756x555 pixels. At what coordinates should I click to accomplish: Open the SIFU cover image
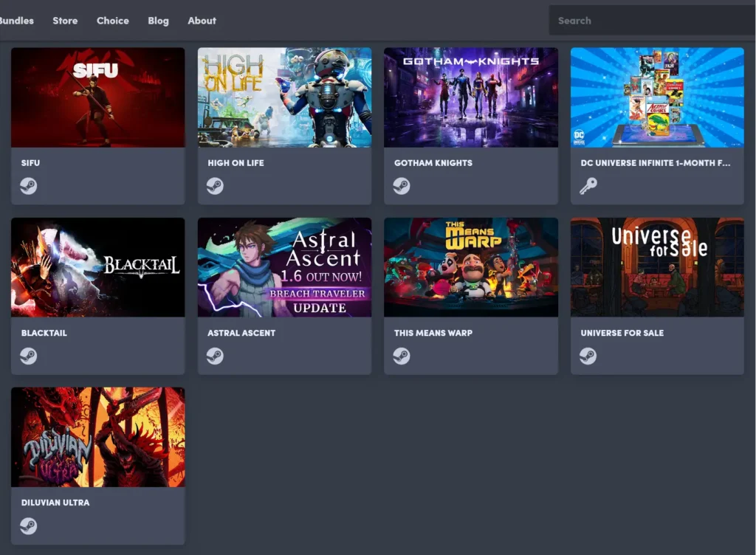point(98,97)
